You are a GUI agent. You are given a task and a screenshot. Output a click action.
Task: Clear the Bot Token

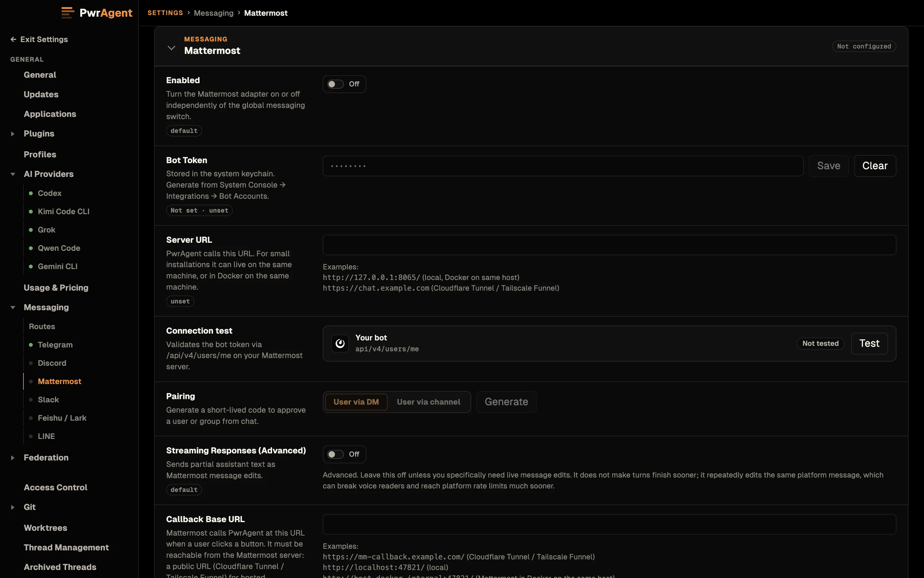coord(875,166)
